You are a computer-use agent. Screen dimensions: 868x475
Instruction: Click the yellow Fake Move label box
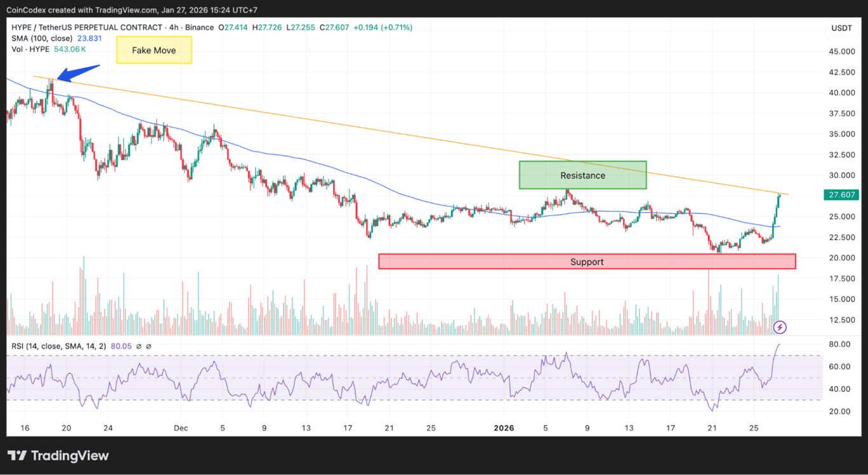[154, 50]
